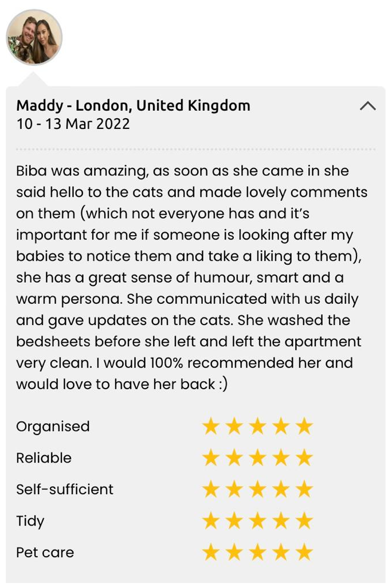Click the sit dates 10 - 13 Mar 2022
This screenshot has height=587, width=392.
73,124
